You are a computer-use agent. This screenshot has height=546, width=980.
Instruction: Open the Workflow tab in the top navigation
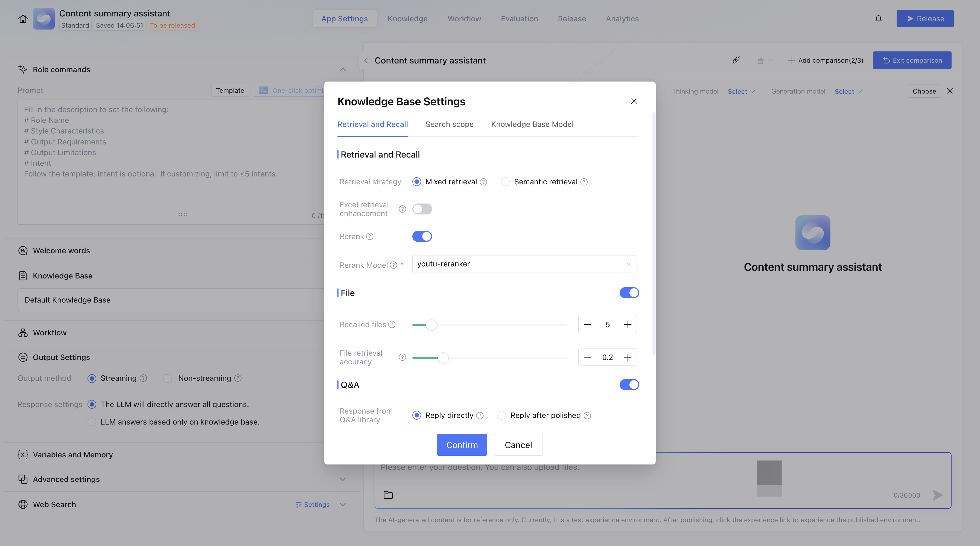464,19
